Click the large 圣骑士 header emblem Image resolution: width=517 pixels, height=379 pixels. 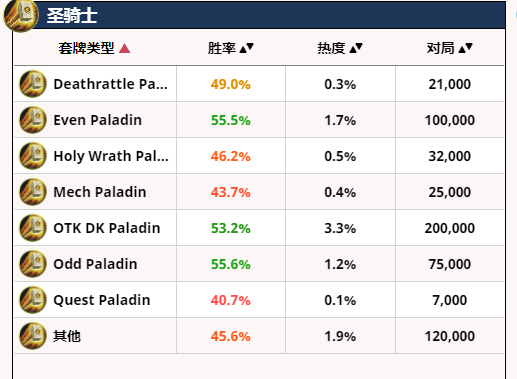coord(21,16)
